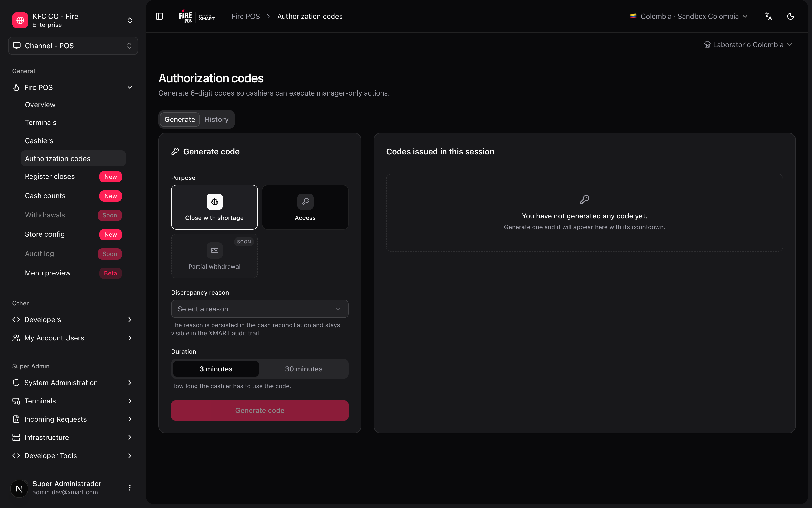Click the flame icon next to Fire POS
The height and width of the screenshot is (508, 812).
pos(16,87)
